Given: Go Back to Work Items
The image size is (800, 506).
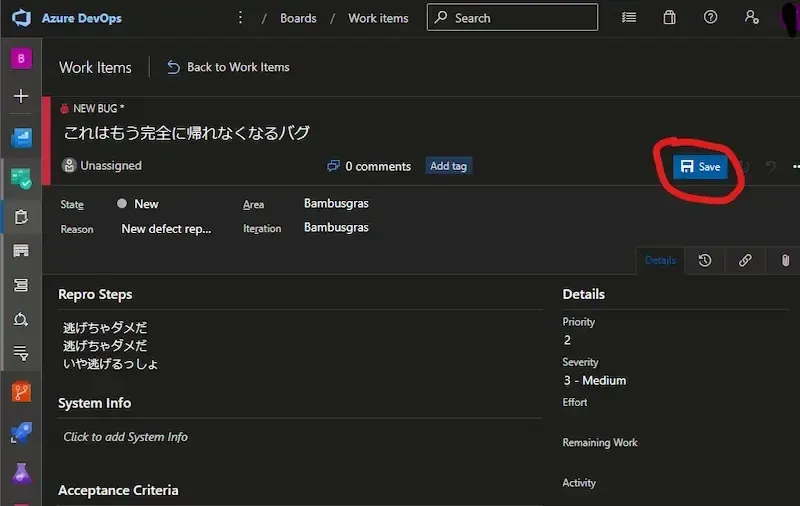Looking at the screenshot, I should tap(228, 67).
